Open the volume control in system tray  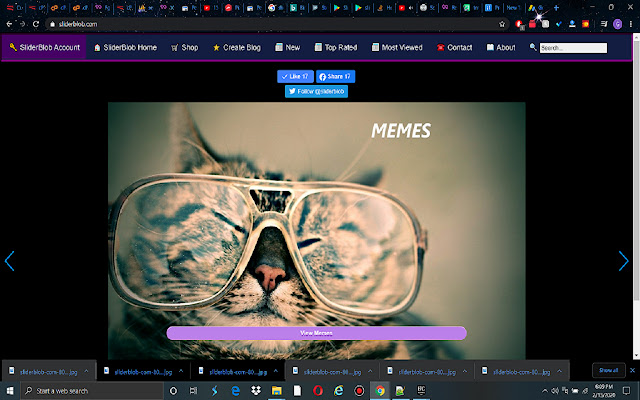coord(555,391)
